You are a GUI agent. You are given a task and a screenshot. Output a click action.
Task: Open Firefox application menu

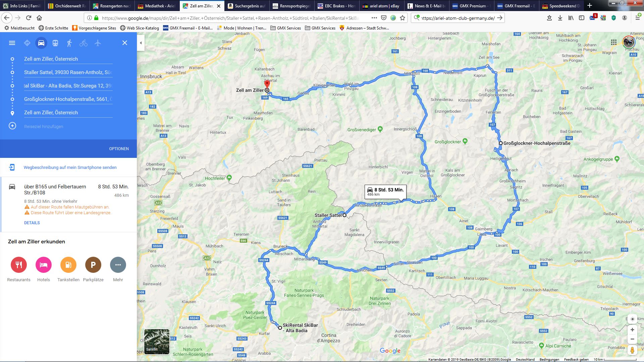[638, 18]
